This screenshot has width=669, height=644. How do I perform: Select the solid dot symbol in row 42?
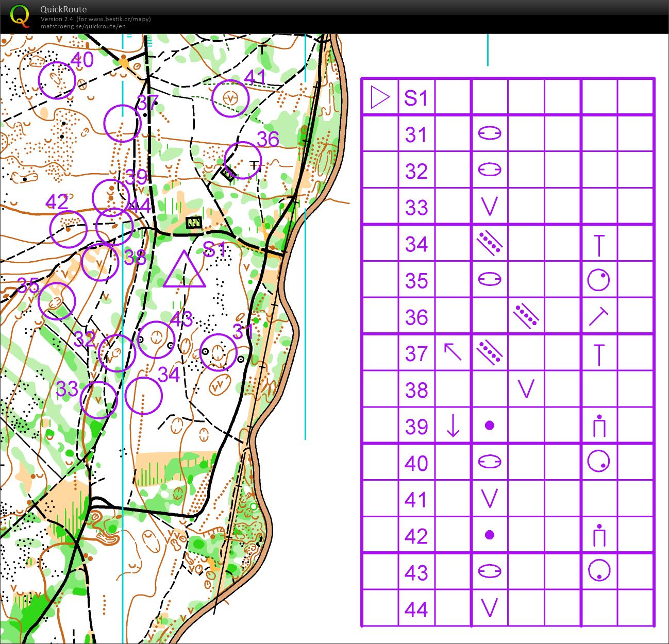[x=489, y=535]
